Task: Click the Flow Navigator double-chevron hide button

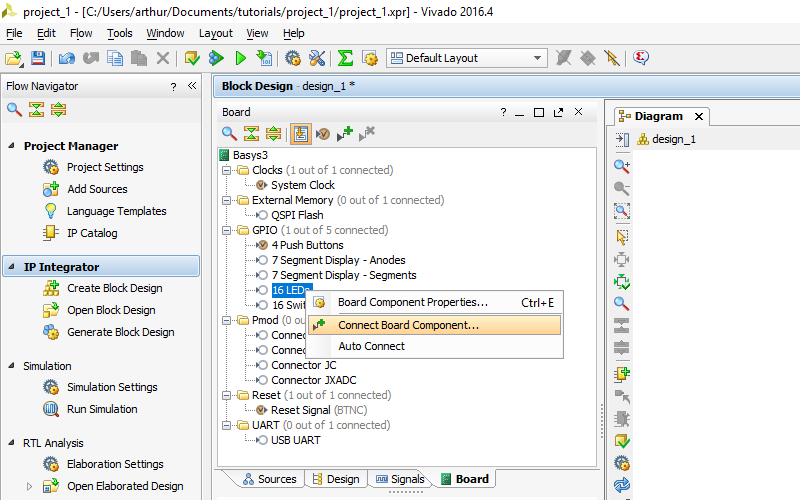Action: 192,86
